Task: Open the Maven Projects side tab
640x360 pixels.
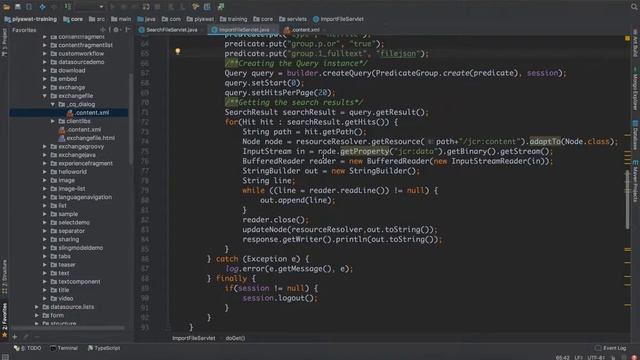Action: (636, 181)
